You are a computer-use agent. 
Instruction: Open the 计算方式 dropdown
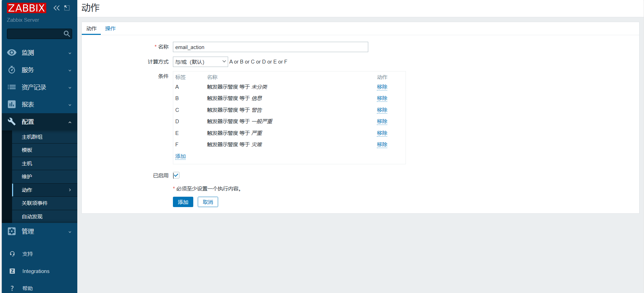pos(200,62)
